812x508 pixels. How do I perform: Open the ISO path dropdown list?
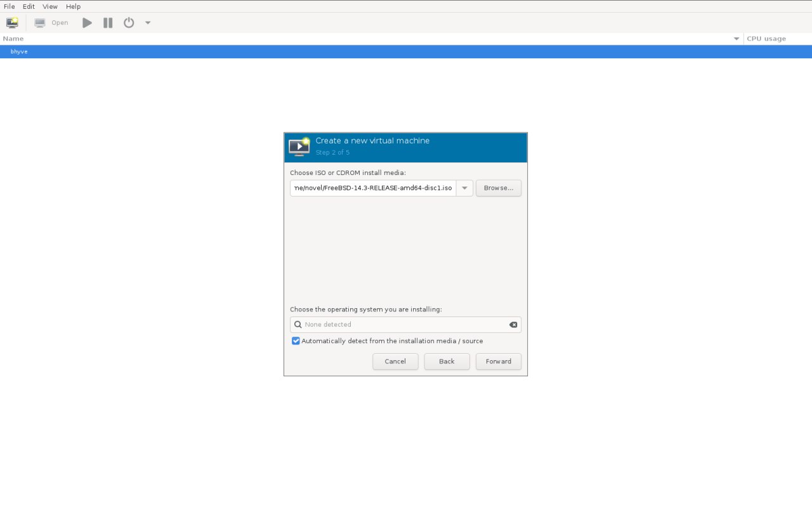coord(464,188)
